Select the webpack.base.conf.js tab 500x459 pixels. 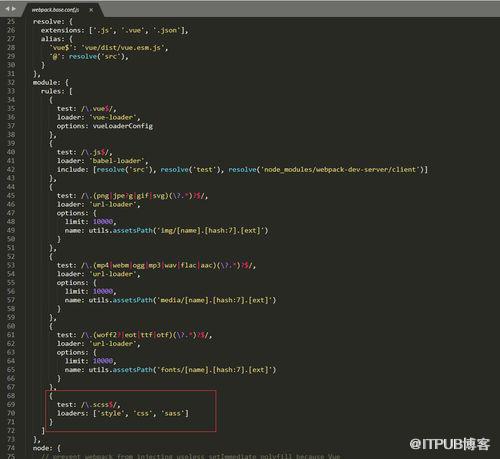pyautogui.click(x=56, y=10)
